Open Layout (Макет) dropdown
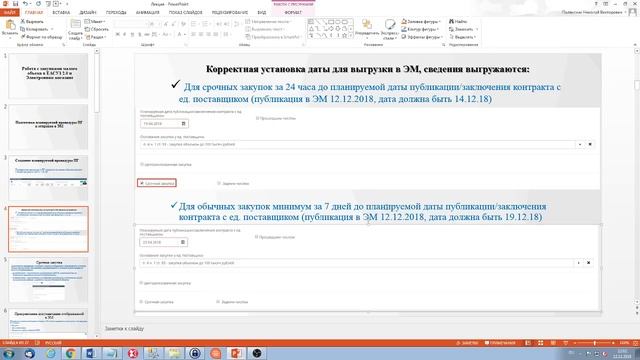640x360 pixels. [x=95, y=21]
